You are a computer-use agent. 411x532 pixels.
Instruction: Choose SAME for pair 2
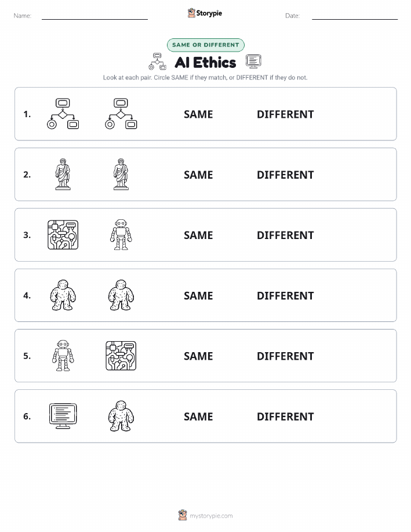click(198, 175)
